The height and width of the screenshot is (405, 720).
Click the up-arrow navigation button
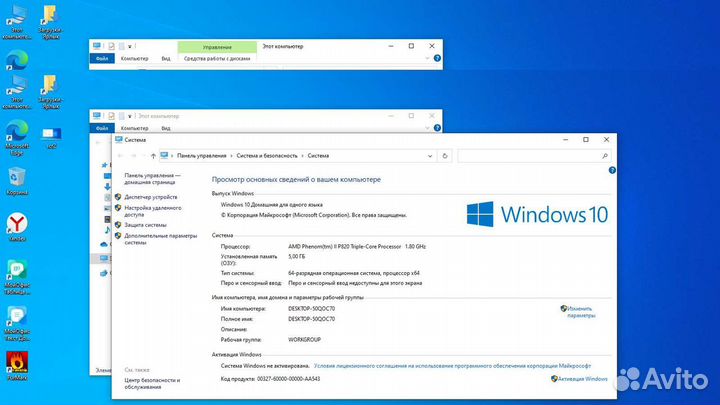coord(153,156)
